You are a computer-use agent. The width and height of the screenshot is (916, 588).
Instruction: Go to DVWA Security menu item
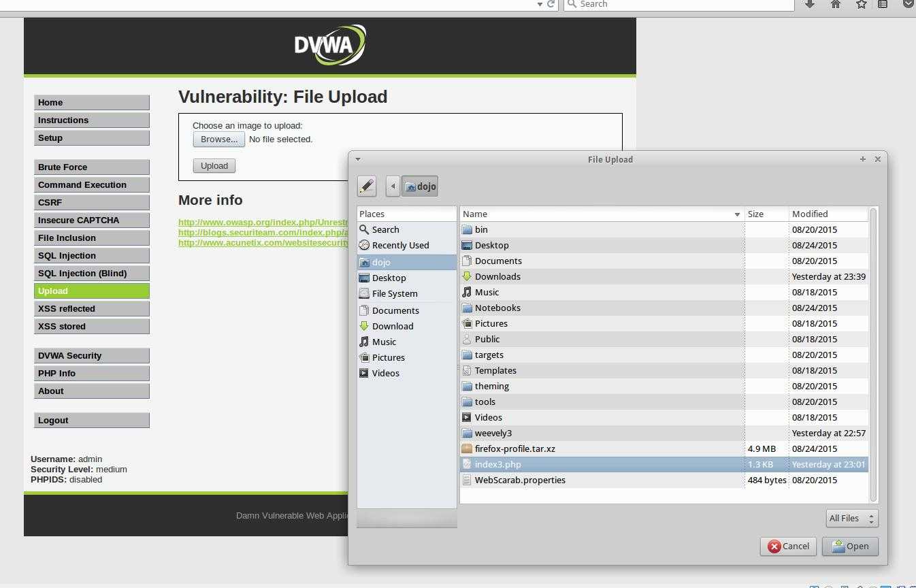[x=69, y=356]
